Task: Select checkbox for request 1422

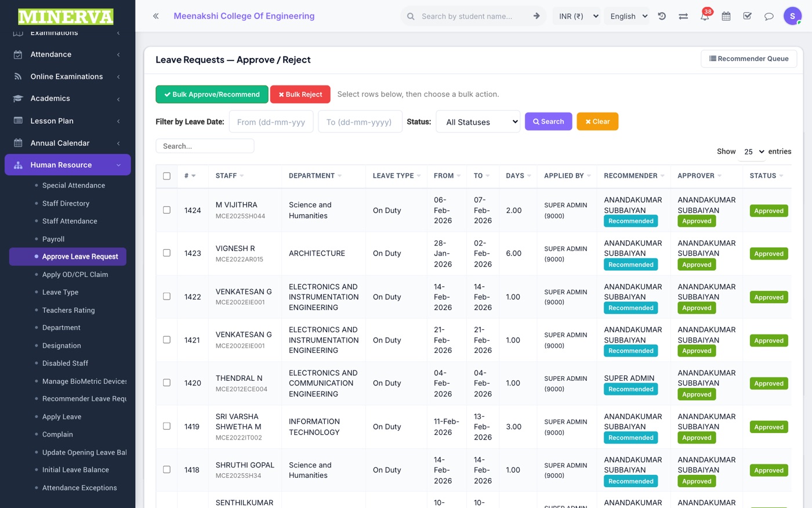Action: coord(166,297)
